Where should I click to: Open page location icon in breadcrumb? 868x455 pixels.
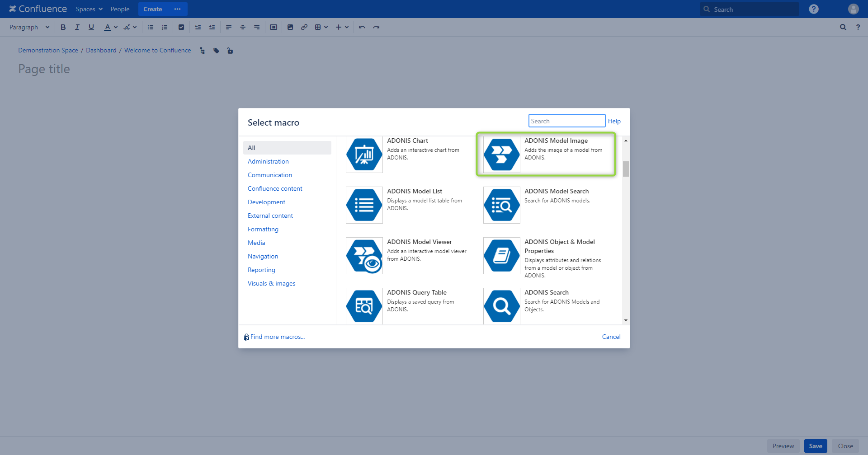tap(202, 51)
